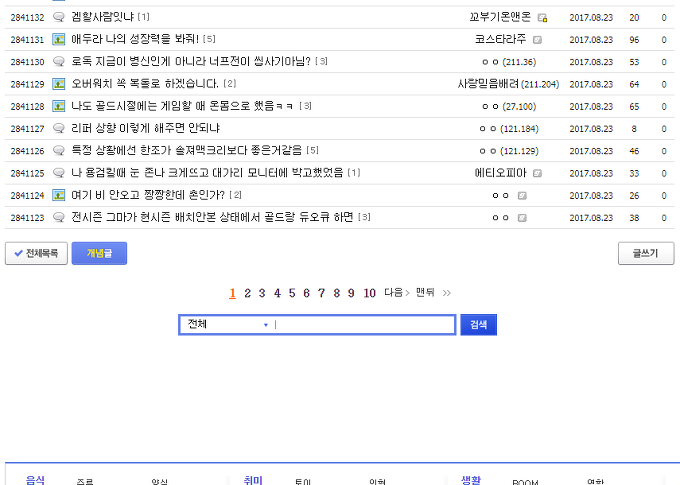Screen dimensions: 680x485
Task: Click author 에티오피아
Action: coord(500,173)
